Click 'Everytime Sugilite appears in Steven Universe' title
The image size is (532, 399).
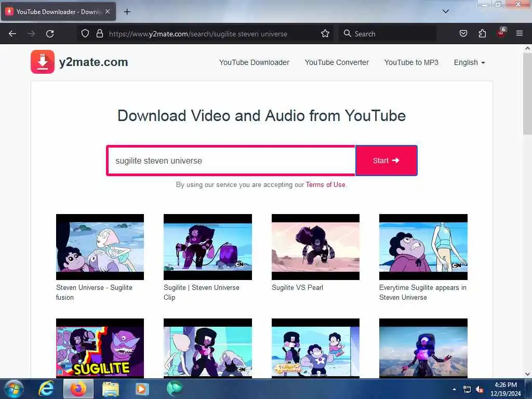coord(423,292)
